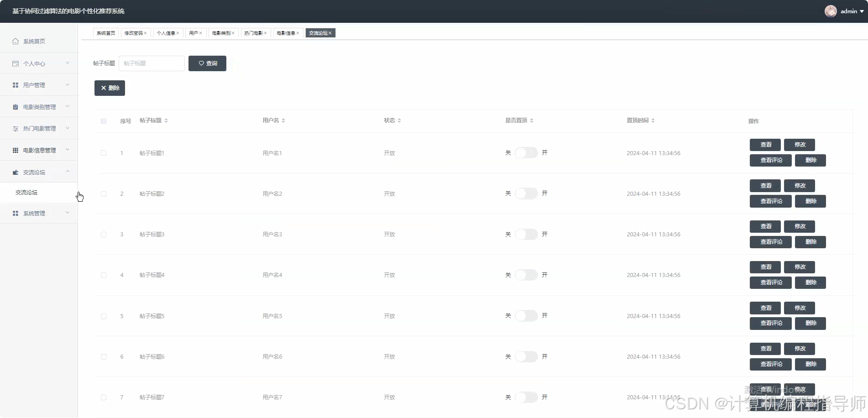The height and width of the screenshot is (418, 868).
Task: Toggle the pin switch for 帖子标题1
Action: point(526,153)
